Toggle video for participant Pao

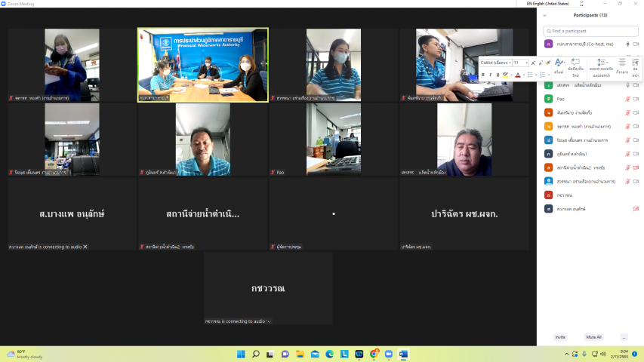636,99
